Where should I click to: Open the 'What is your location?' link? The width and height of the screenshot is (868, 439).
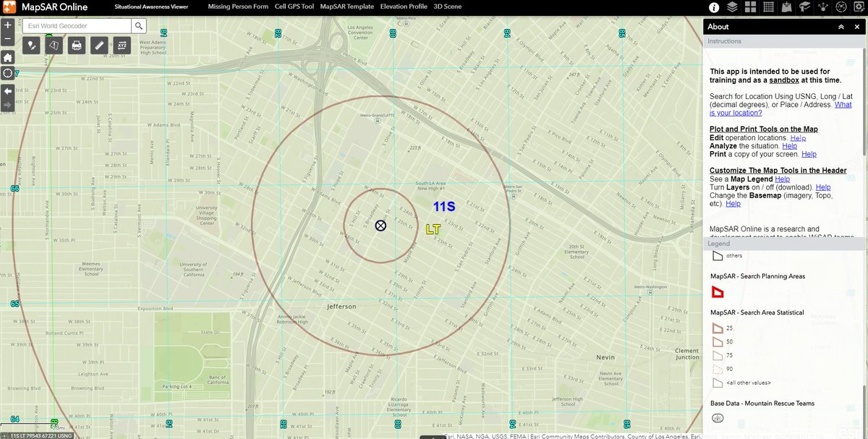coord(780,109)
